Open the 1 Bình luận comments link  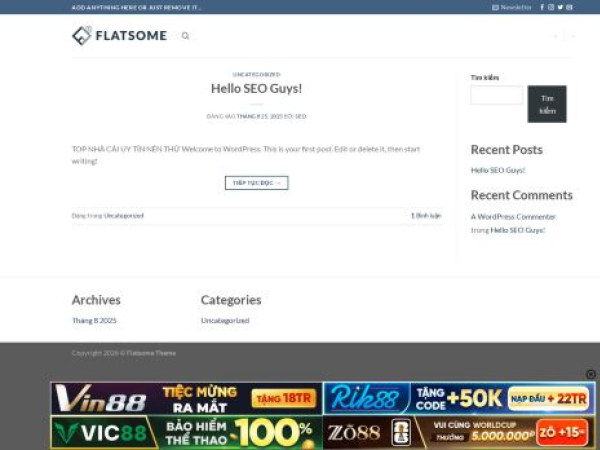tap(426, 215)
